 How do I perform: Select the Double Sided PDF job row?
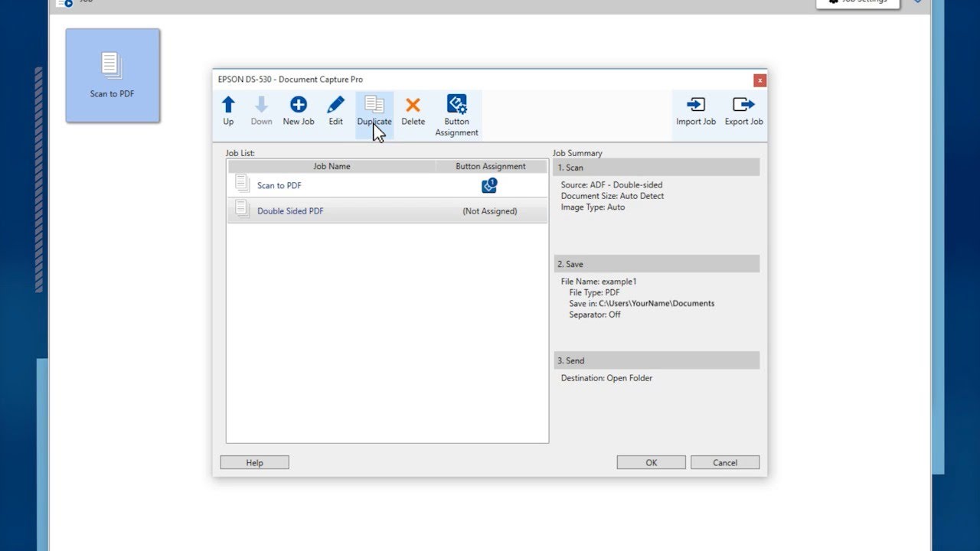[x=387, y=210]
